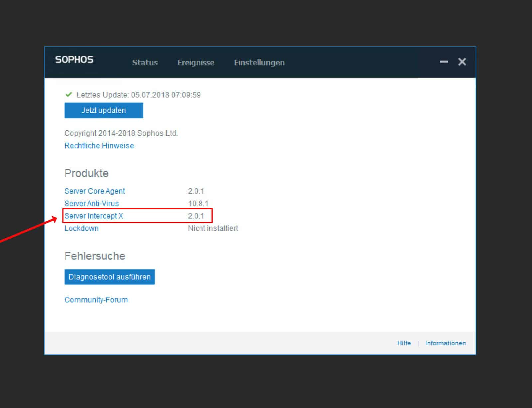Image resolution: width=532 pixels, height=408 pixels.
Task: Select the Server Core Agent link
Action: click(94, 191)
